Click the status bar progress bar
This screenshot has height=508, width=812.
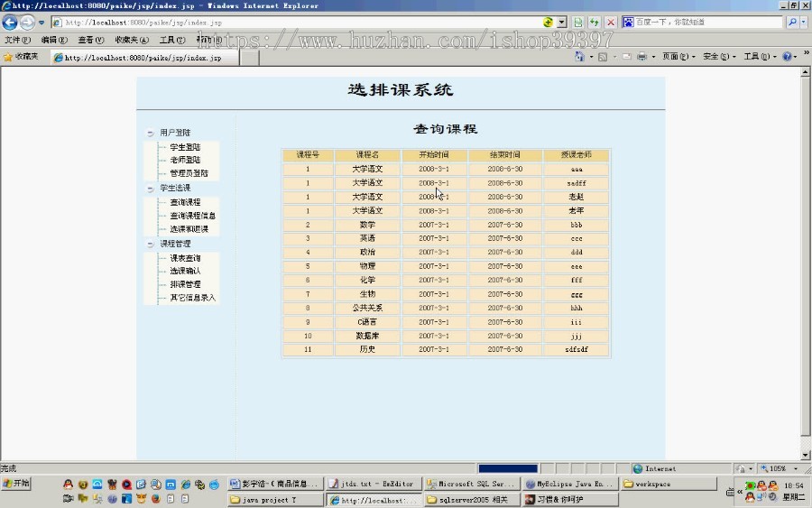click(507, 468)
